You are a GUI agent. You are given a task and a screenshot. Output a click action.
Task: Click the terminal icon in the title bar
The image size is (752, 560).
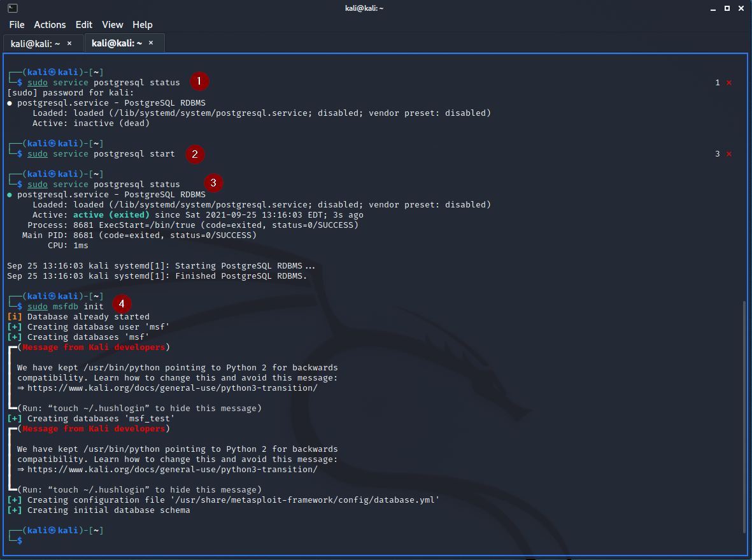click(x=13, y=8)
